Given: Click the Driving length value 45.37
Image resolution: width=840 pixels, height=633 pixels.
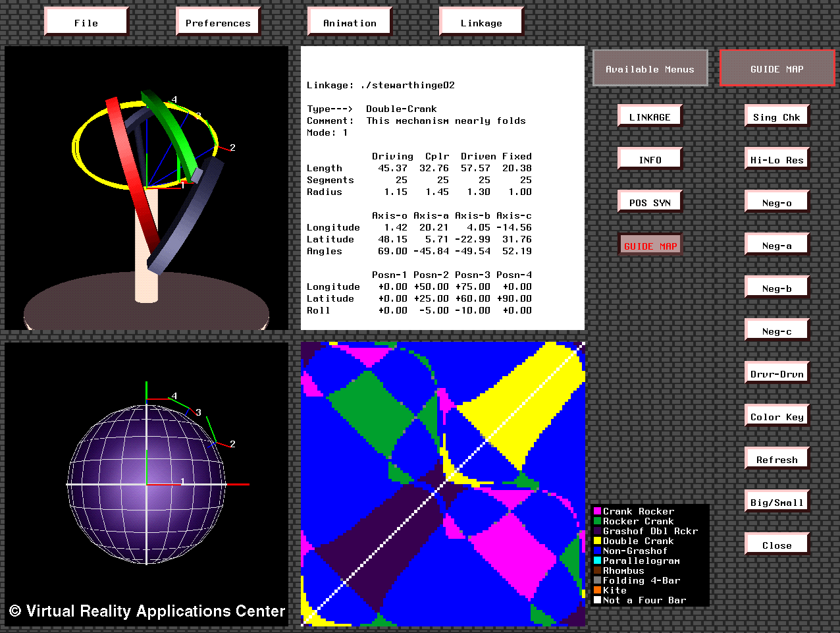Looking at the screenshot, I should 392,168.
